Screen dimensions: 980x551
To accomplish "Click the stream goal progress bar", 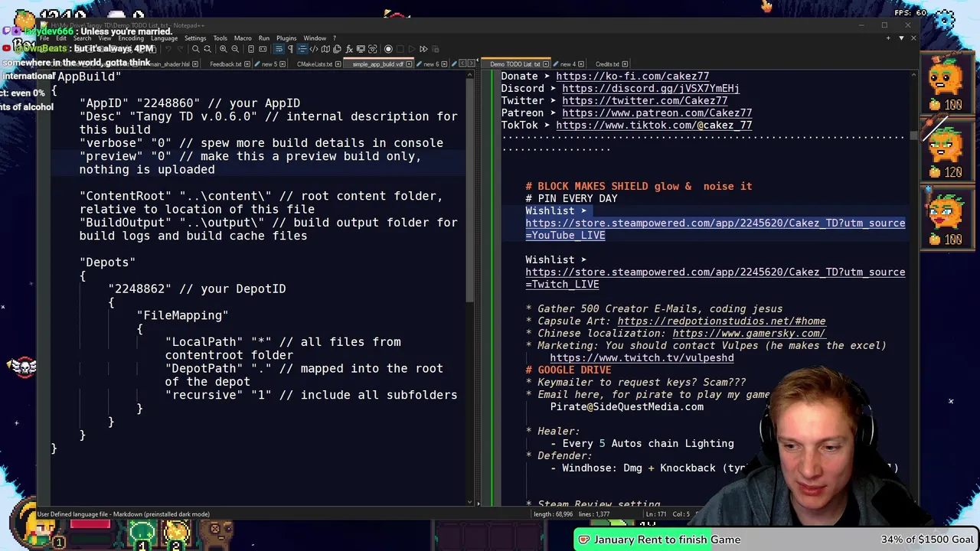I will coord(776,540).
